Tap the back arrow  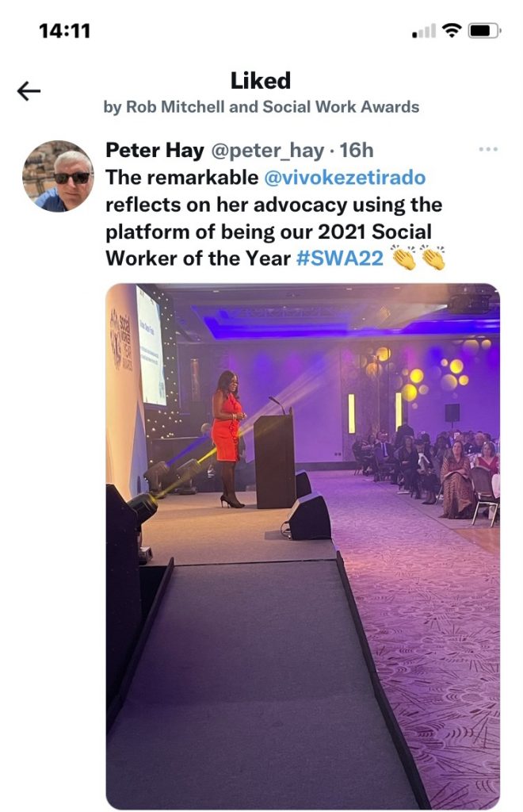(x=29, y=92)
